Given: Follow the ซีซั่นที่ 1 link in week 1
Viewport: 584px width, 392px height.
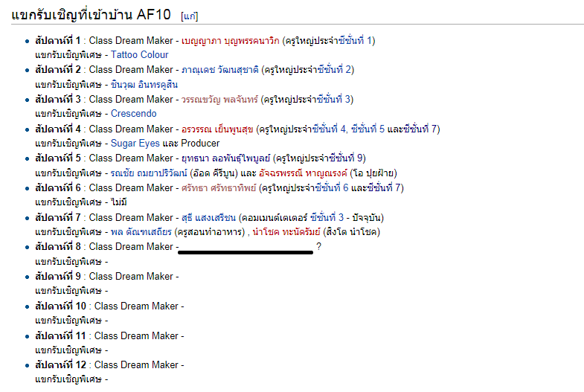Looking at the screenshot, I should point(355,41).
